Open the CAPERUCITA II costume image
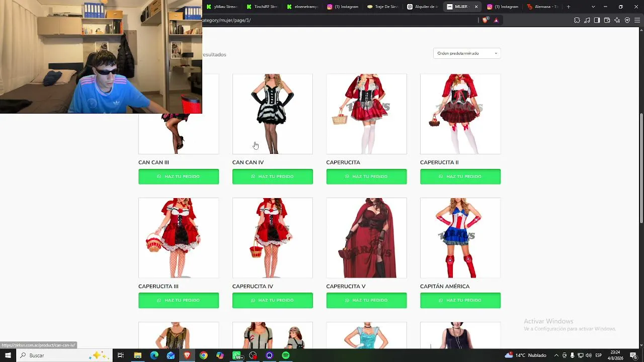644x362 pixels. [460, 114]
